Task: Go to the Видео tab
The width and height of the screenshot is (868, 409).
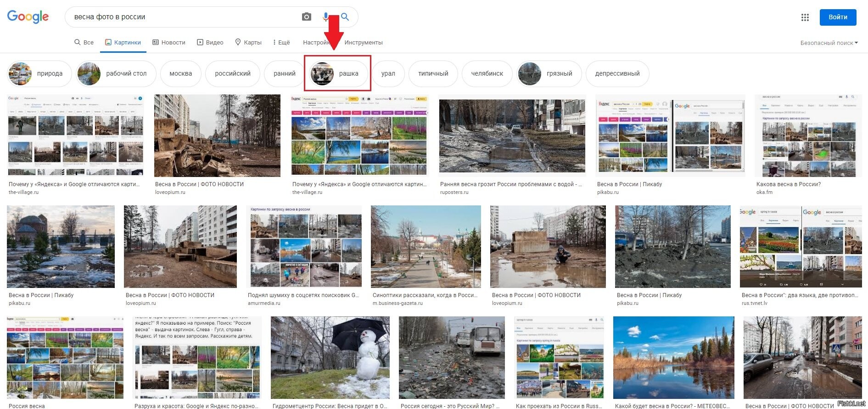Action: click(210, 42)
